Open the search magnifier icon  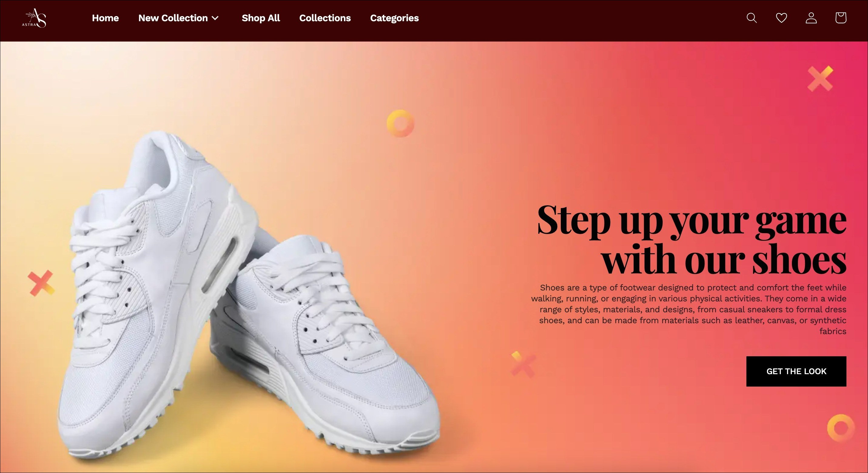pos(752,18)
